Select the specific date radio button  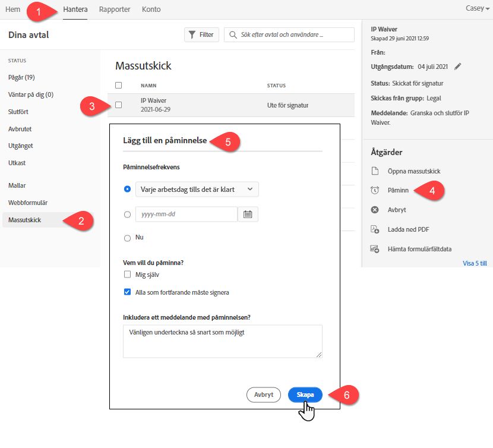point(127,214)
